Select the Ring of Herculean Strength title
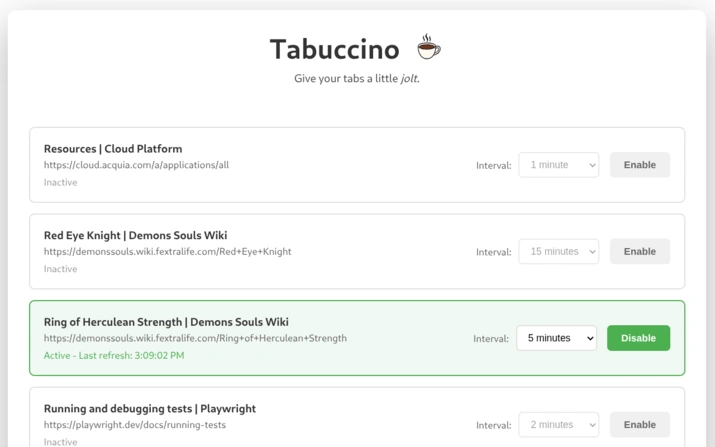715x447 pixels. coord(166,322)
